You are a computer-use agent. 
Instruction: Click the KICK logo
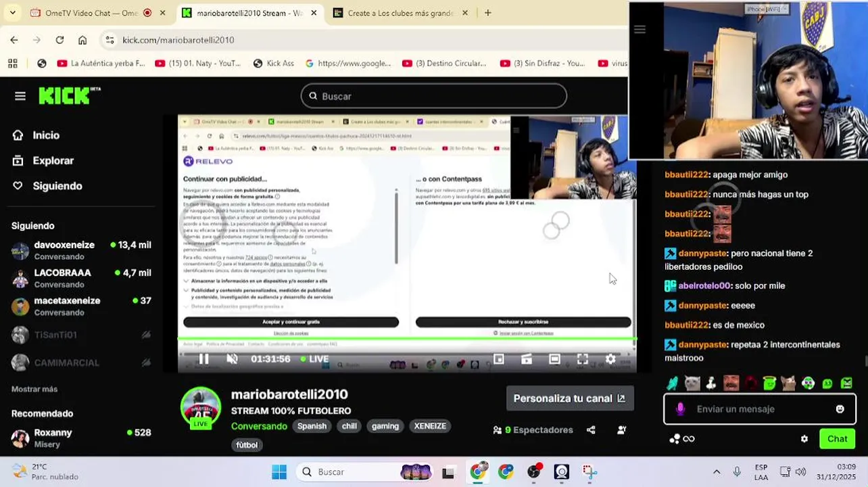[69, 96]
